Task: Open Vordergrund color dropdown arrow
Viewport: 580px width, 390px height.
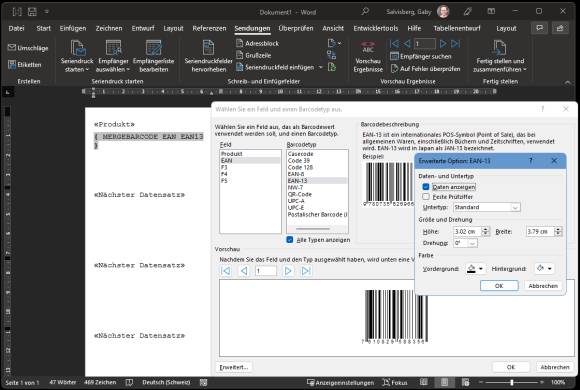Action: pos(481,269)
